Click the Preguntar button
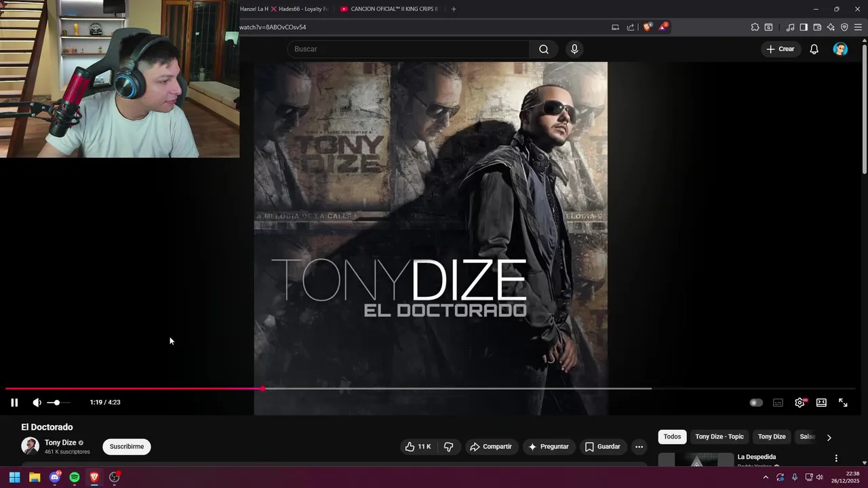Image resolution: width=868 pixels, height=488 pixels. click(x=549, y=447)
